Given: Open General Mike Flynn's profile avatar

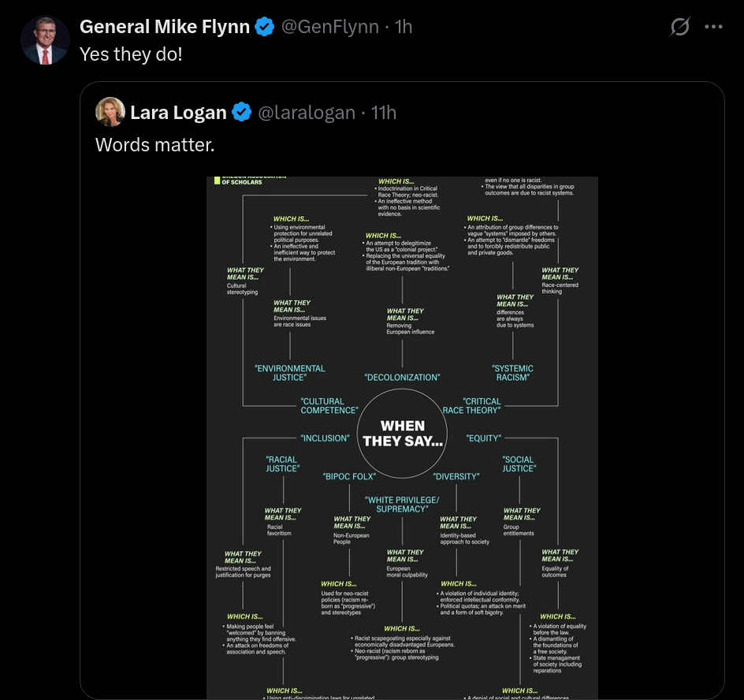Looking at the screenshot, I should click(45, 39).
